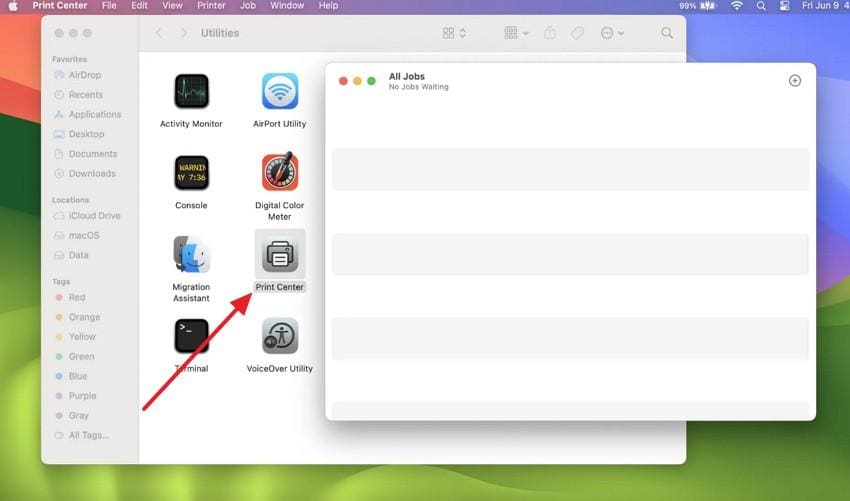
Task: Open the File menu
Action: tap(109, 5)
